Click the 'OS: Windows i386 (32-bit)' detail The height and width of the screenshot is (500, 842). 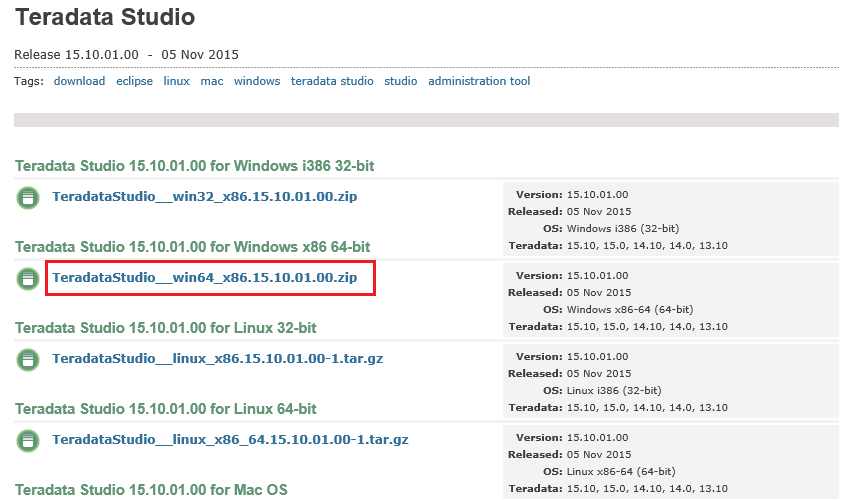point(611,229)
